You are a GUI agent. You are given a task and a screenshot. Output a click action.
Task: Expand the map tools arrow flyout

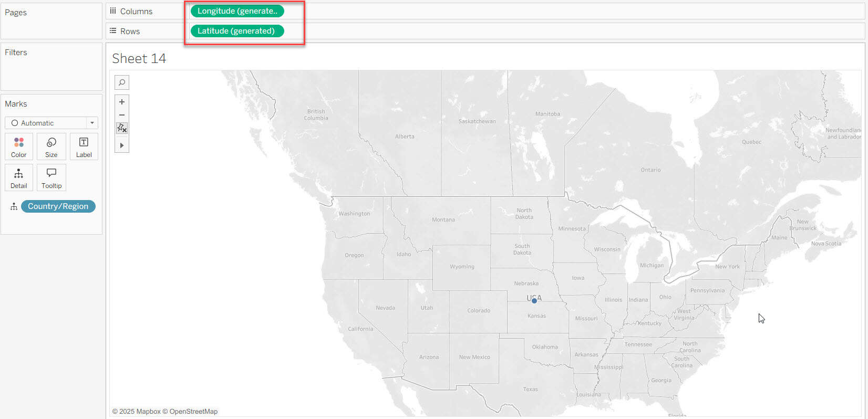tap(122, 145)
